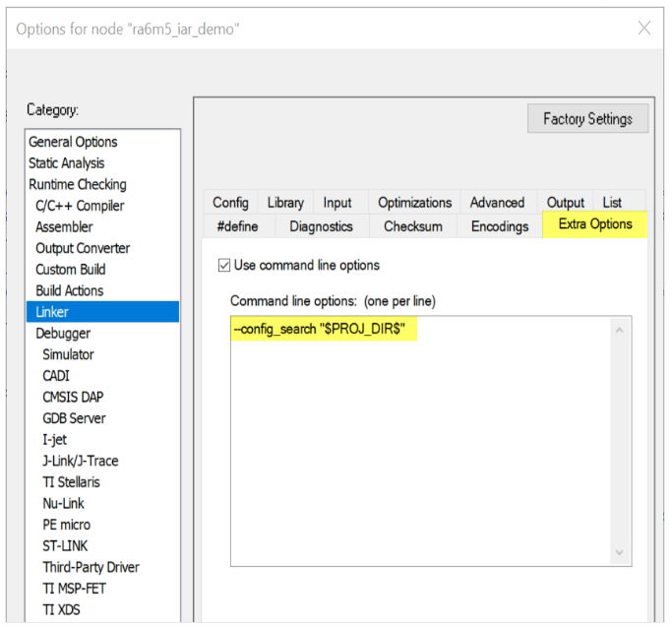Switch to the Library tab
672x627 pixels.
[x=285, y=203]
